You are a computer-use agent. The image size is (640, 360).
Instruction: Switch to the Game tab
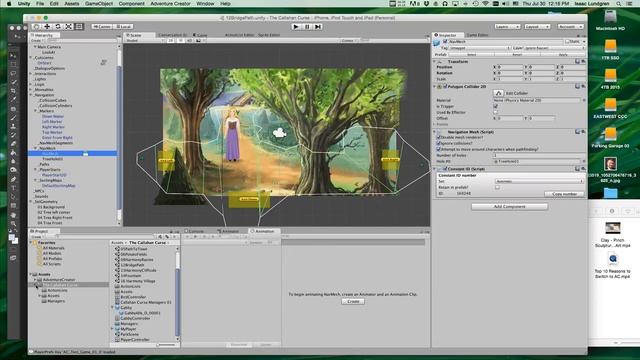[200, 36]
